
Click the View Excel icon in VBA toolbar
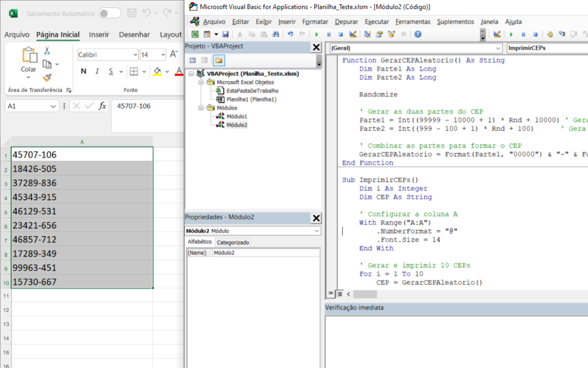[x=195, y=34]
